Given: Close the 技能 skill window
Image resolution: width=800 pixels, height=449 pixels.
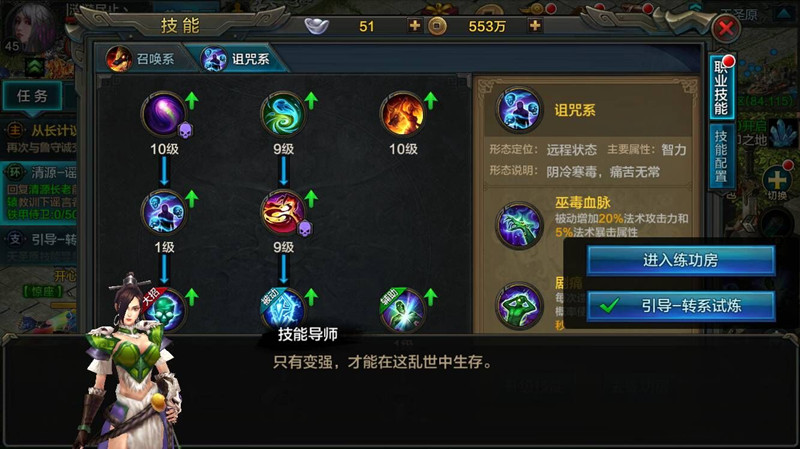Looking at the screenshot, I should 726,28.
